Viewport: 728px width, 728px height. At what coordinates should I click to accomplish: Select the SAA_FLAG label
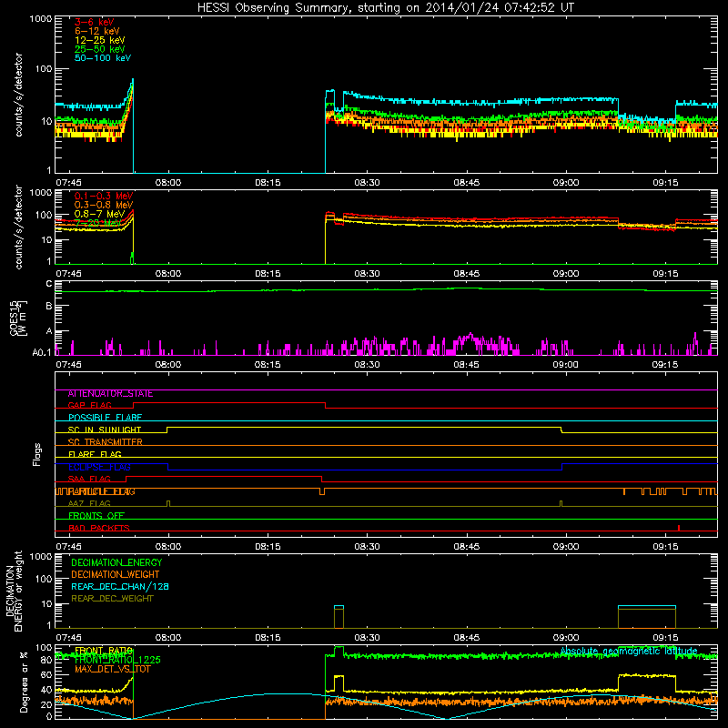(89, 479)
